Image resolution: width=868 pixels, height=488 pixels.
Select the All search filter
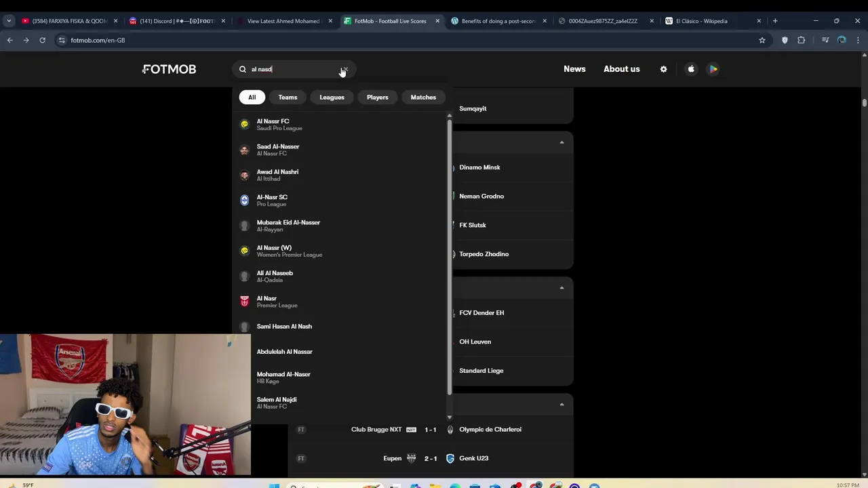[252, 97]
